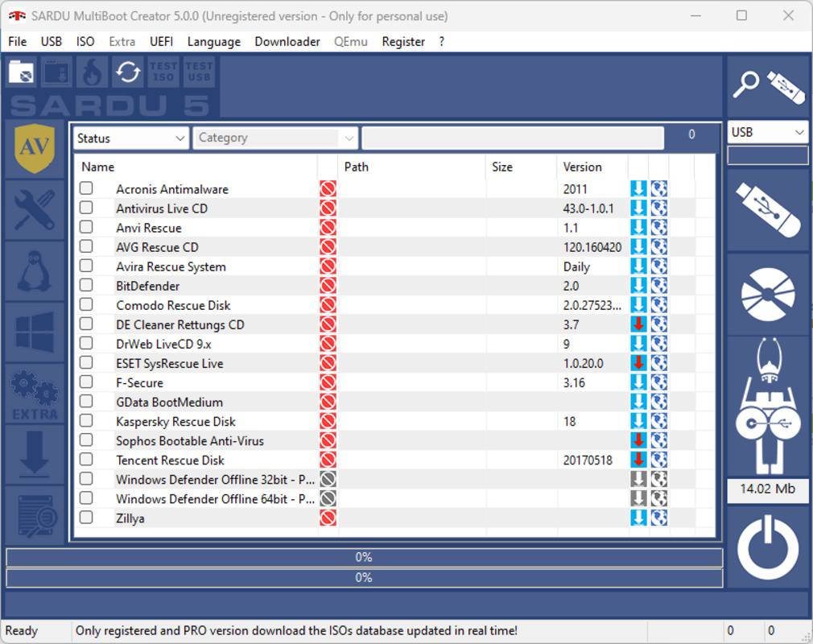The width and height of the screenshot is (813, 644).
Task: Open the Register menu
Action: (403, 42)
